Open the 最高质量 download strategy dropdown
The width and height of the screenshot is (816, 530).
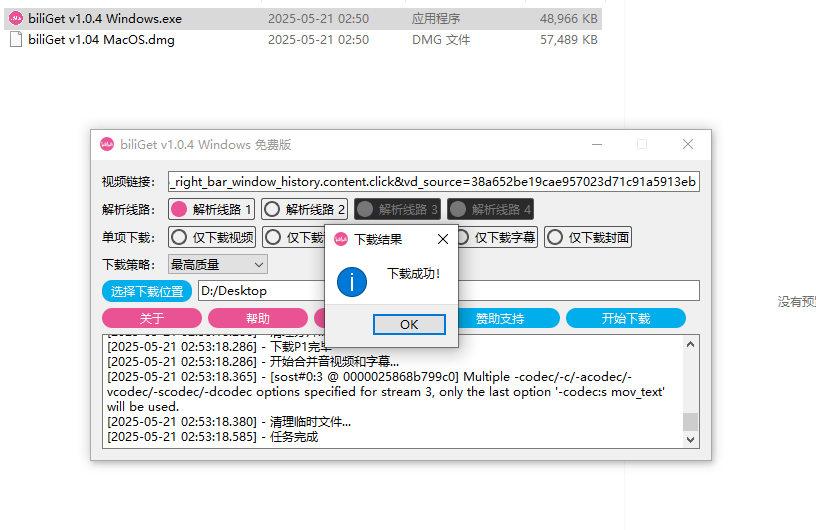[x=218, y=264]
